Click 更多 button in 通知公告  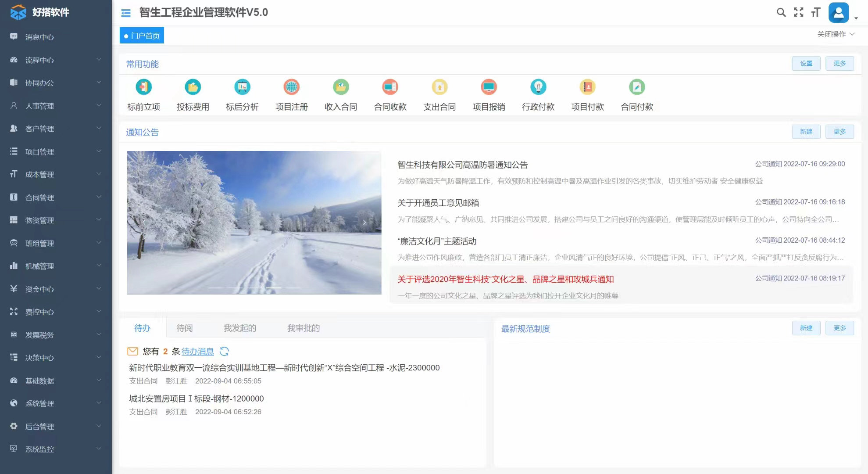tap(839, 131)
